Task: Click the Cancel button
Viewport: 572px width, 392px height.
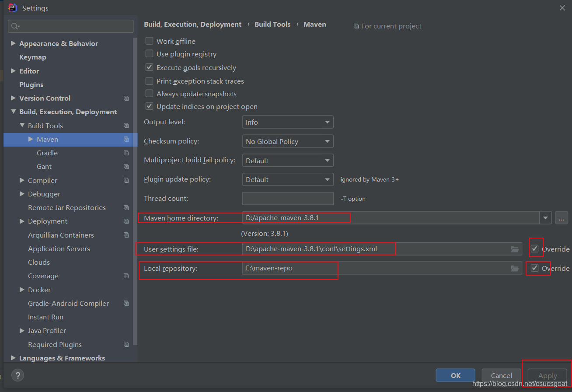Action: tap(502, 375)
